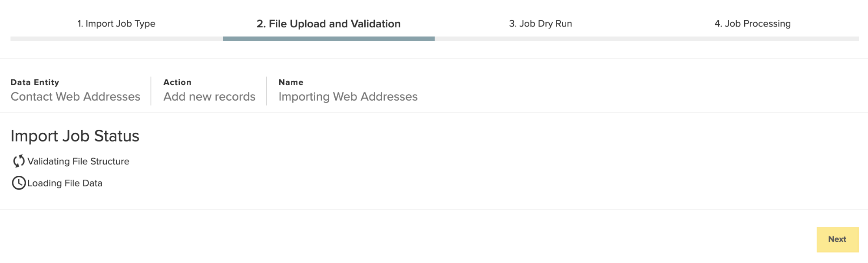Click the Add new records action value

point(209,97)
